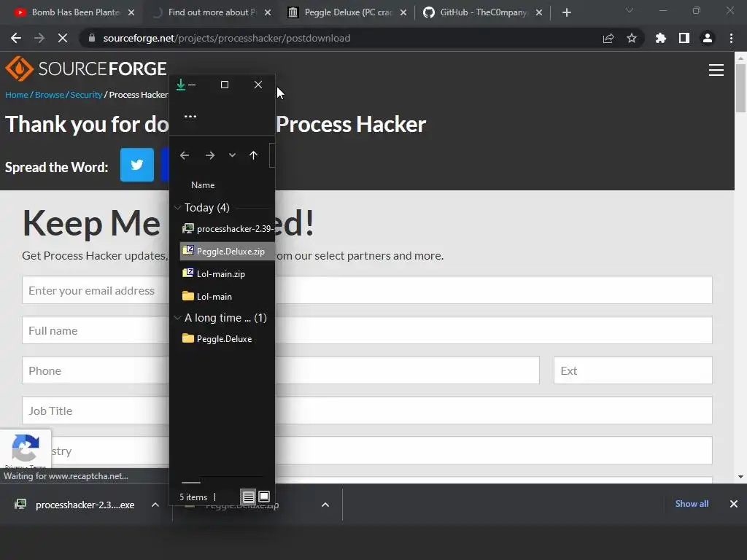Screen dimensions: 747x560
Task: Open Explorer see-more three dots menu
Action: [x=190, y=116]
